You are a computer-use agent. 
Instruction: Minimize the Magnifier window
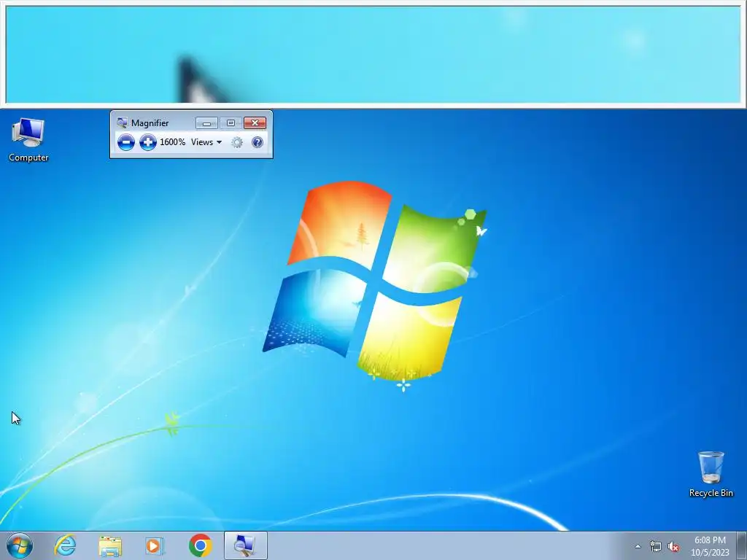pyautogui.click(x=206, y=123)
